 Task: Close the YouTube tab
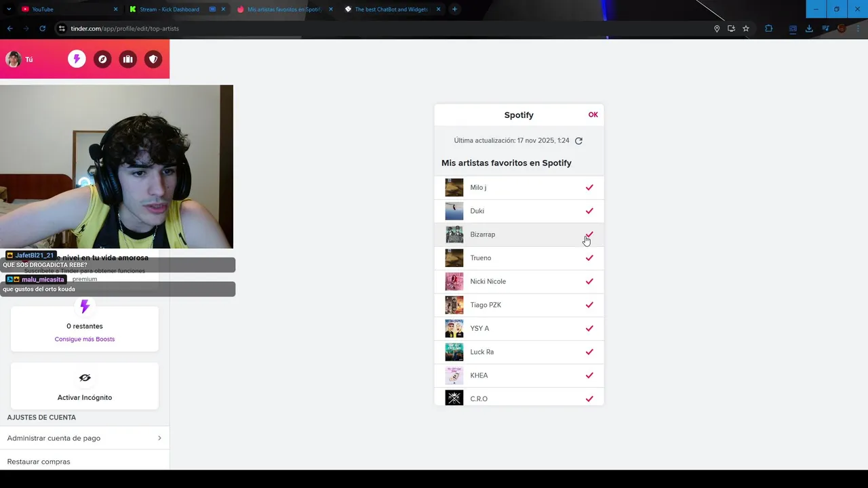[115, 9]
